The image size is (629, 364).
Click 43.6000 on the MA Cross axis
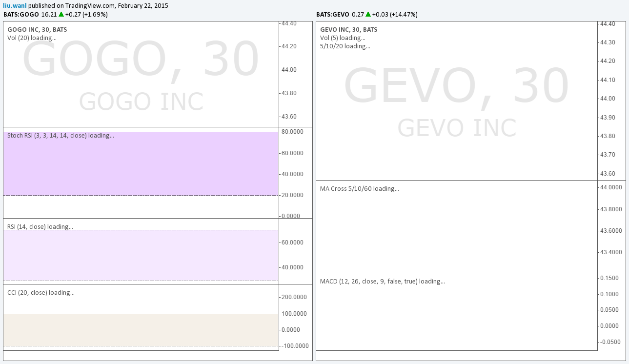tap(611, 231)
